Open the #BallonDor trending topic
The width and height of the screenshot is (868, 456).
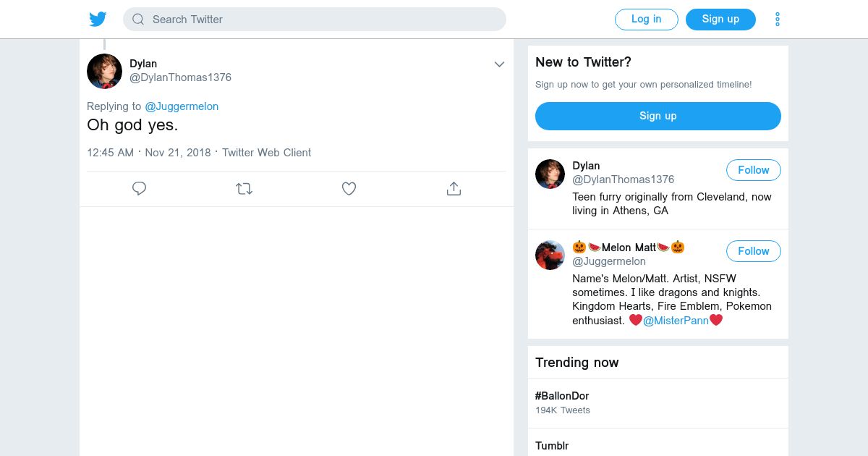pyautogui.click(x=562, y=396)
